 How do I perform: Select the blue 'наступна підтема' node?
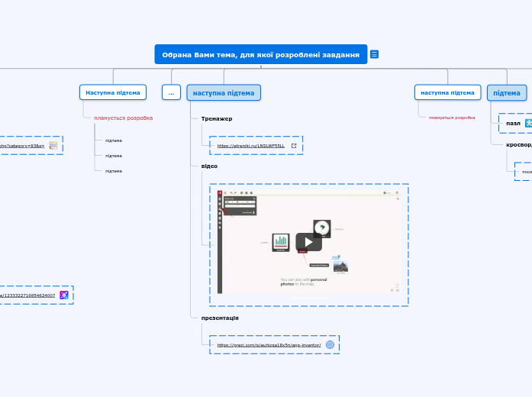(x=224, y=92)
